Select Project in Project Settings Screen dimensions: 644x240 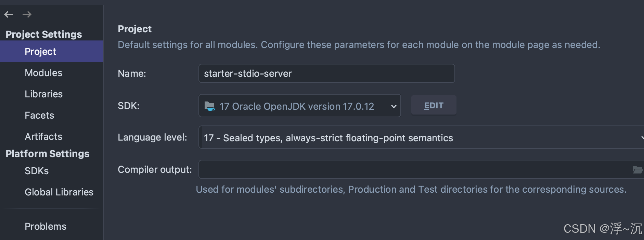click(40, 51)
